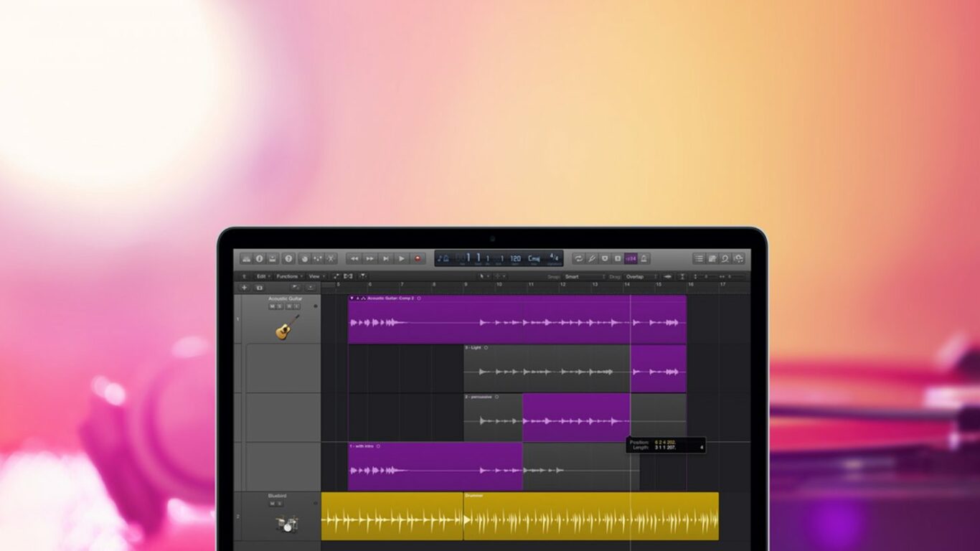Open the Apple Loops browser icon
This screenshot has width=980, height=551.
(x=725, y=259)
